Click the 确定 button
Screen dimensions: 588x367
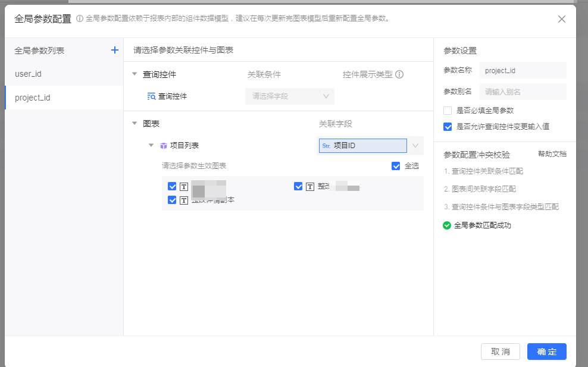[546, 352]
